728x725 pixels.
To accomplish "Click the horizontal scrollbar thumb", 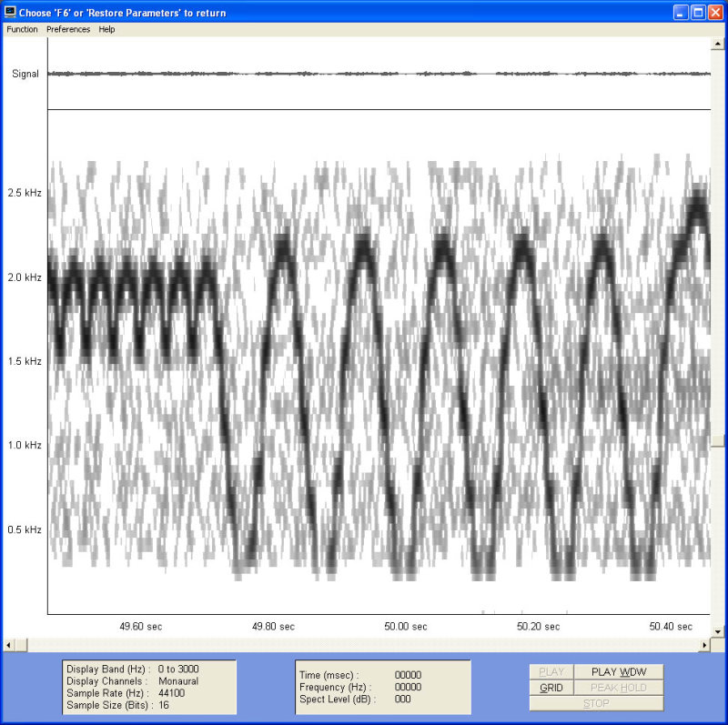I will click(x=21, y=645).
